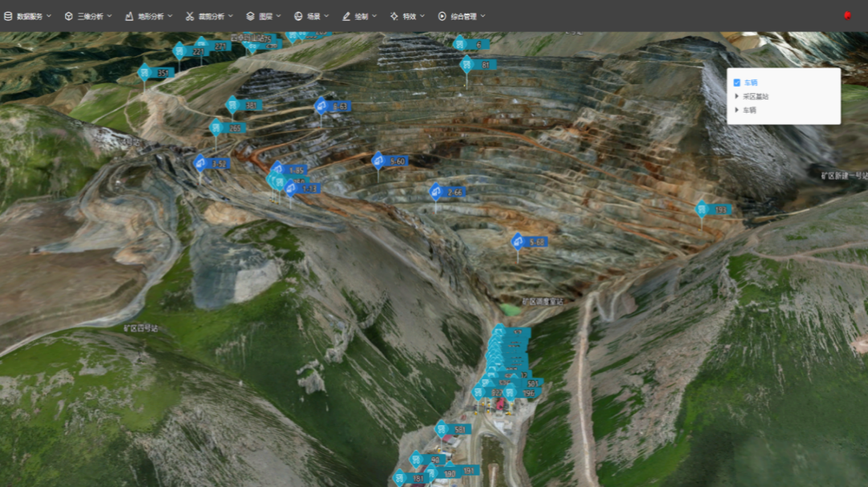The image size is (868, 487).
Task: Click the 绘制 draw menu
Action: click(359, 16)
